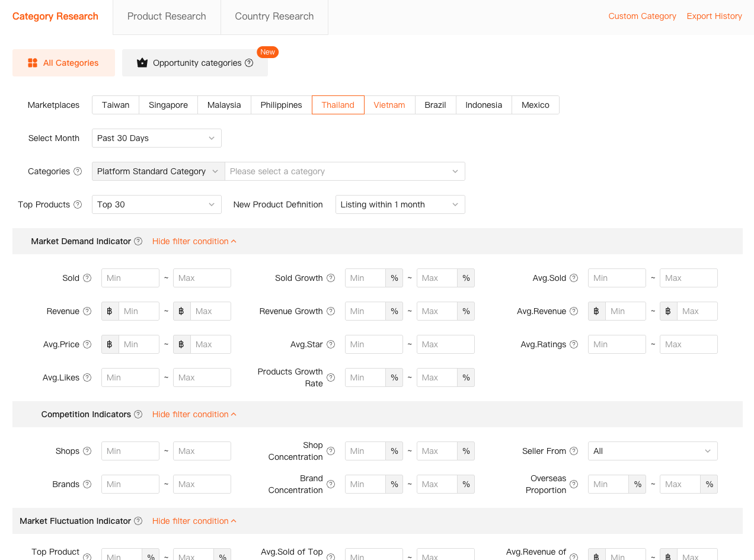The height and width of the screenshot is (560, 754).
Task: Choose Taiwan as the marketplace
Action: (116, 105)
